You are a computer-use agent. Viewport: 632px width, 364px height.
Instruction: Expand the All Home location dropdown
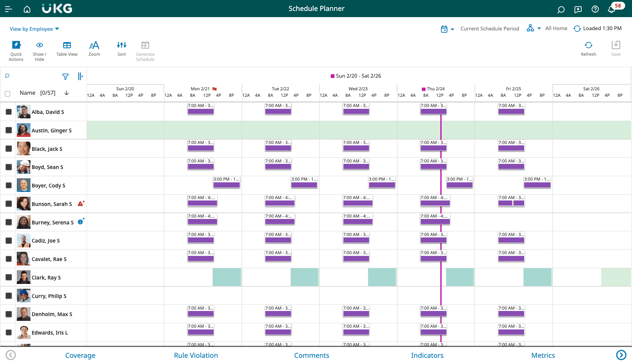[x=534, y=28]
